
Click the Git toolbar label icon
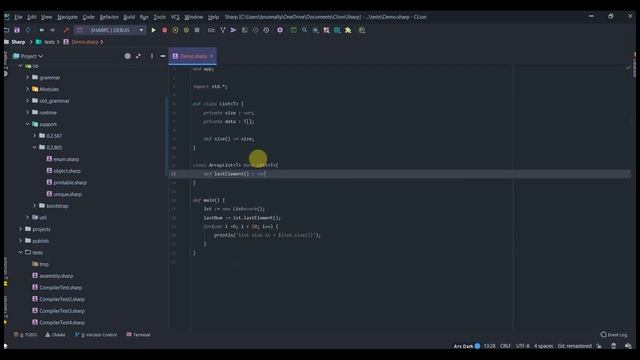point(211,30)
